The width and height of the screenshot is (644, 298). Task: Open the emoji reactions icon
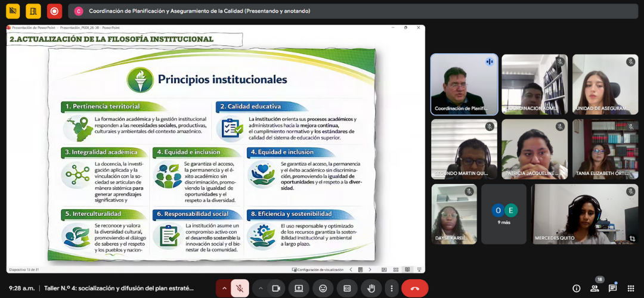tap(323, 288)
